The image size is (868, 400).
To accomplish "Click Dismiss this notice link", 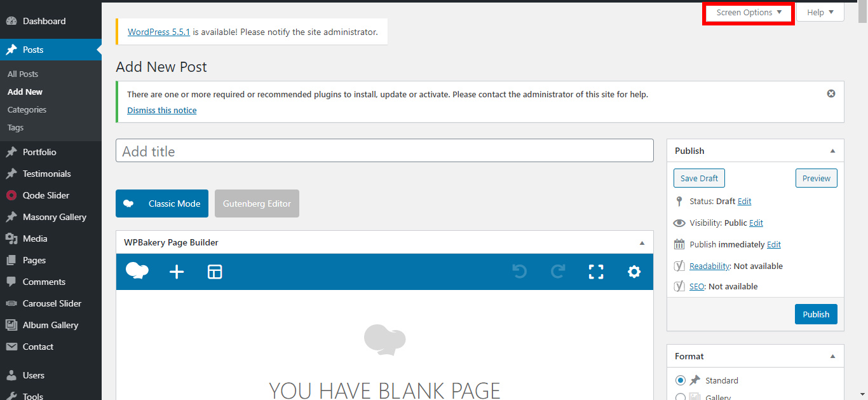I will point(162,110).
